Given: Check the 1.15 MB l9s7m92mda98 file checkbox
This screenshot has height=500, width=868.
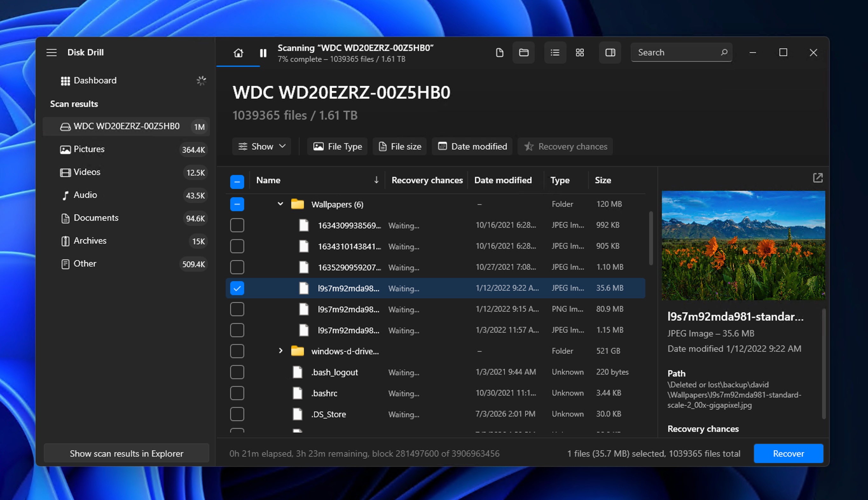Looking at the screenshot, I should tap(237, 330).
